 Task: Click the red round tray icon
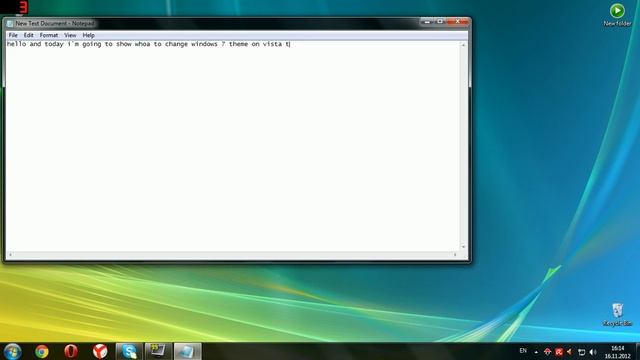click(x=559, y=351)
